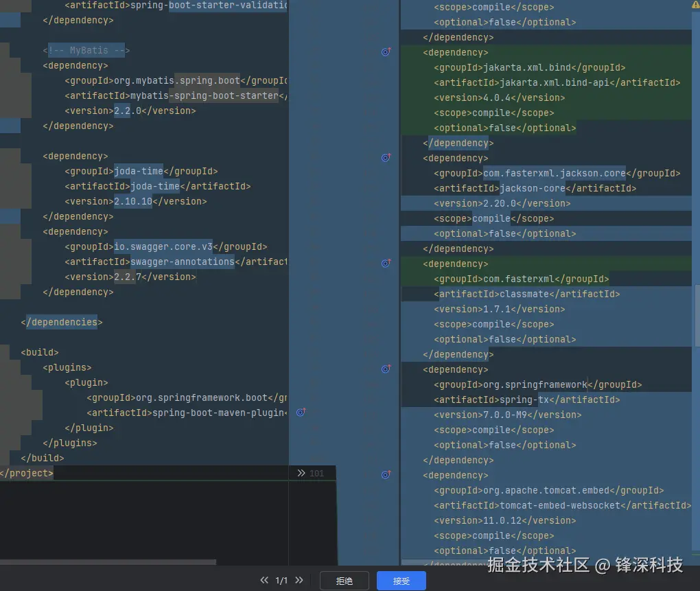This screenshot has width=700, height=591.
Task: Click the change marker beside the closing project tag
Action: 386,474
